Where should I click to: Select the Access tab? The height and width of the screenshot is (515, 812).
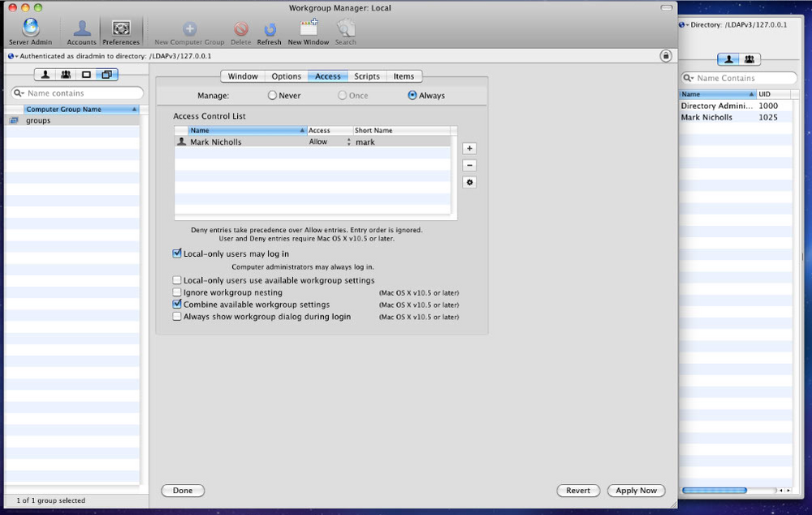point(328,76)
